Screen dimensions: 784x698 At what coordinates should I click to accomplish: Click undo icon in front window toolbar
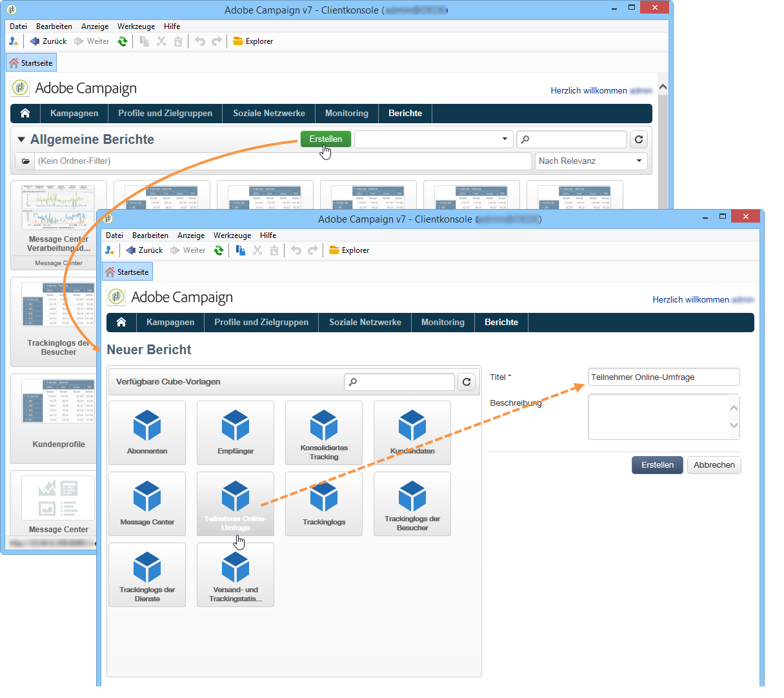coord(296,250)
